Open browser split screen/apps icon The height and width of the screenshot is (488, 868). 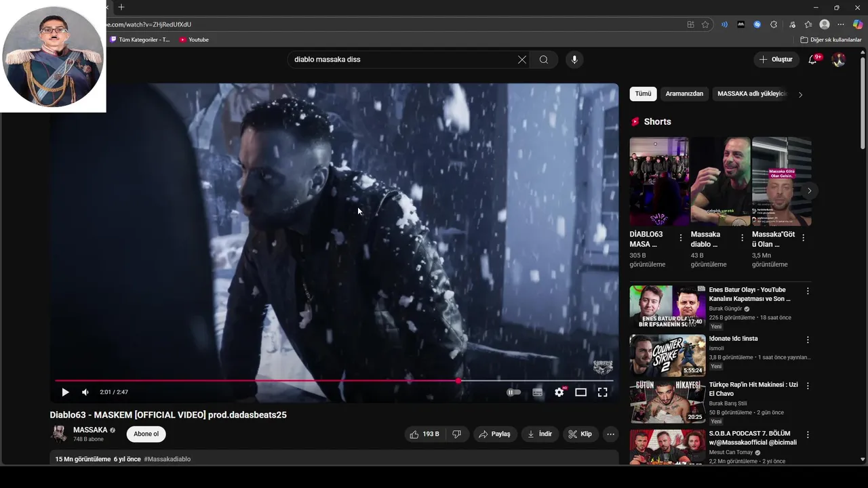[x=690, y=24]
